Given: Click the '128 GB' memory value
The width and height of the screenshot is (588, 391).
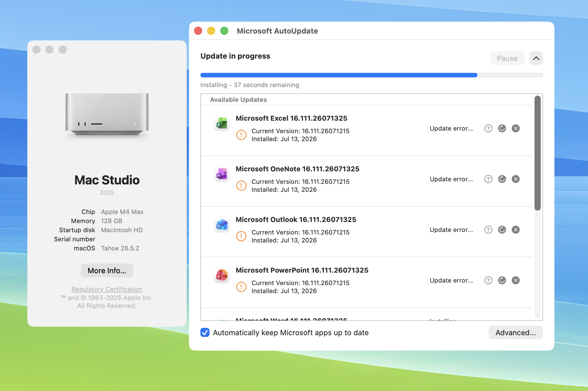Looking at the screenshot, I should 112,221.
